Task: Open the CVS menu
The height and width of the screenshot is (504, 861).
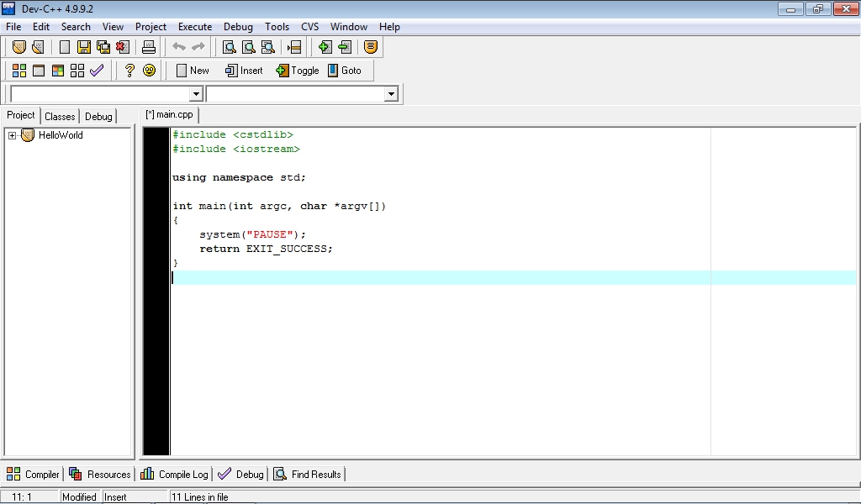Action: (x=309, y=27)
